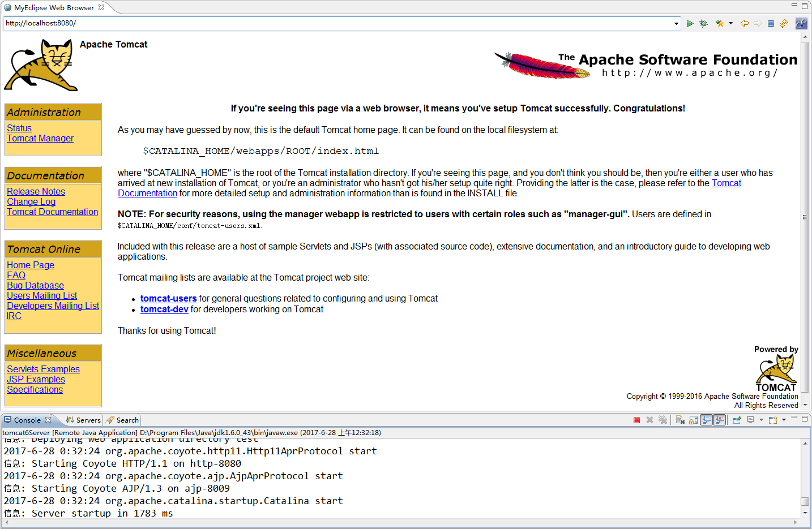Open the Developers Mailing List link
812x529 pixels.
(x=53, y=306)
